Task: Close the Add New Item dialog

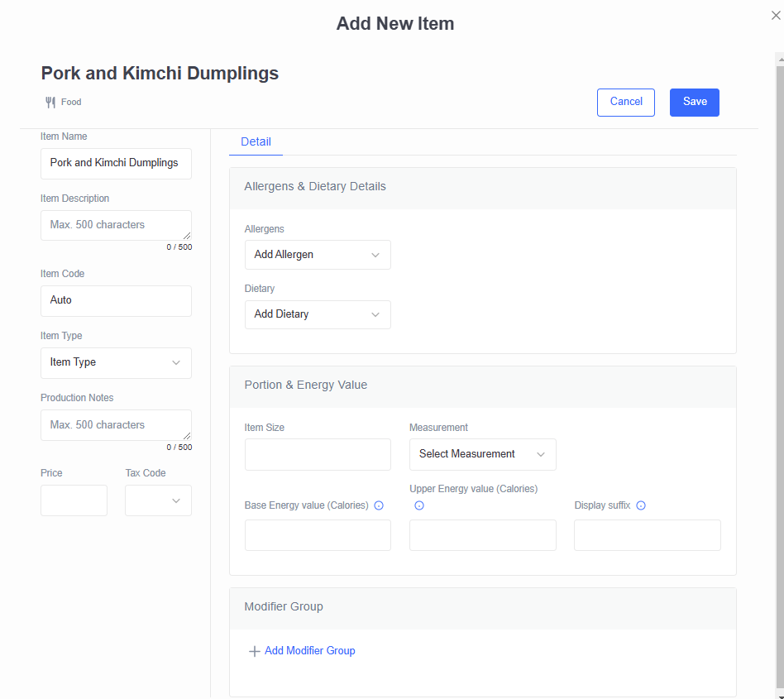Action: (776, 16)
